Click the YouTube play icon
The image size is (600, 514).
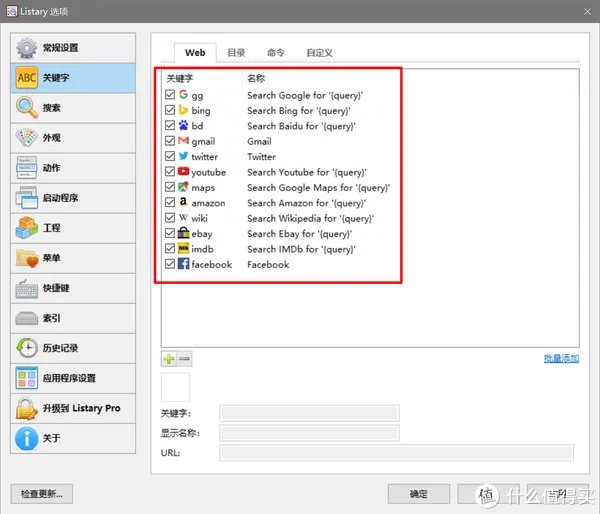[183, 171]
